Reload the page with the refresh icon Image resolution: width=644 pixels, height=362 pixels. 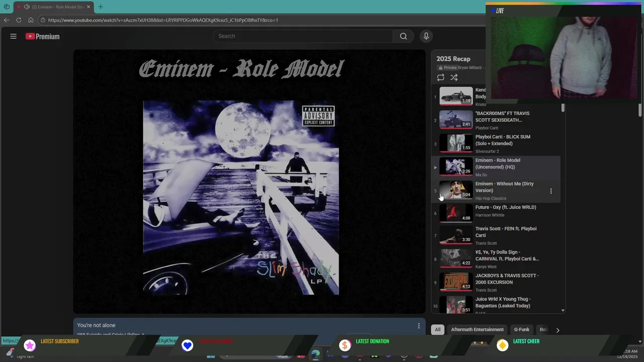click(x=19, y=20)
